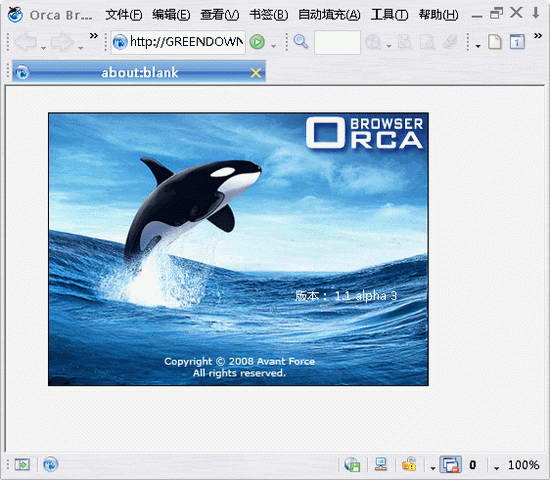Open the Go button dropdown arrow
The image size is (550, 480).
pyautogui.click(x=274, y=46)
